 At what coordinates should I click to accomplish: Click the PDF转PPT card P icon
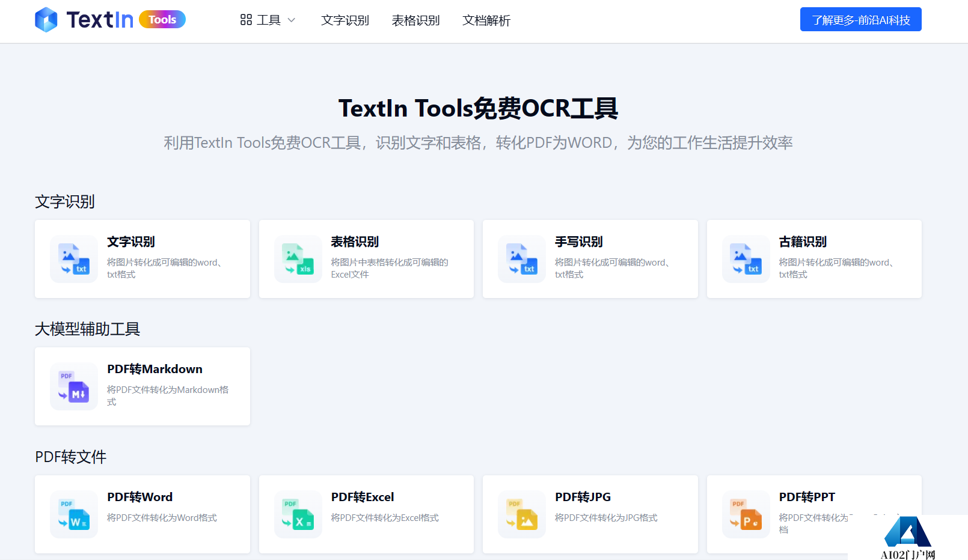point(746,514)
